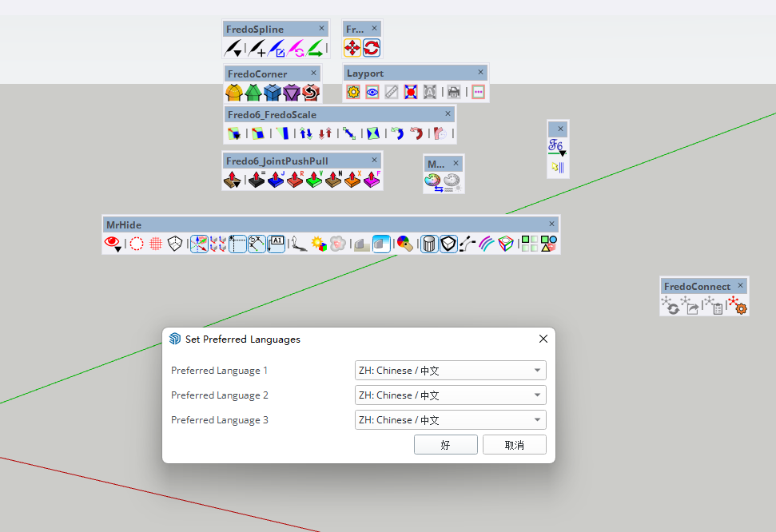Click the pen-with-plus icon in FredoSpline toolbar
Screen dimensions: 776x532
257,50
